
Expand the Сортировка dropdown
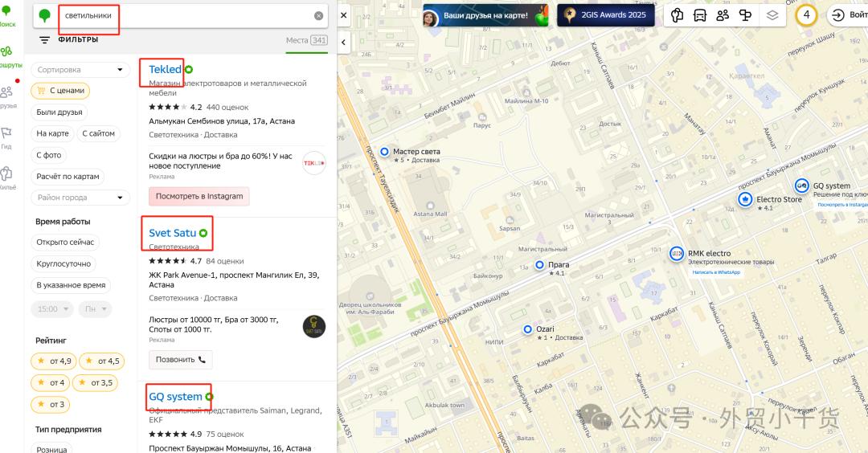pos(80,70)
